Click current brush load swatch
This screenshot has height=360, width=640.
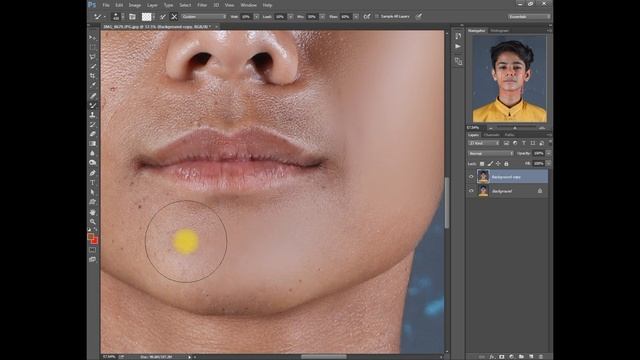pos(146,16)
